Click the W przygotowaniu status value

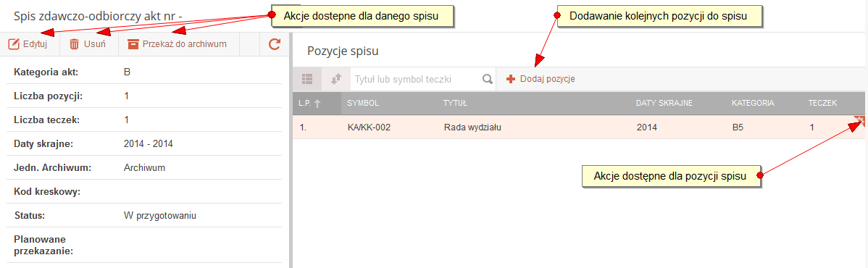click(x=161, y=215)
